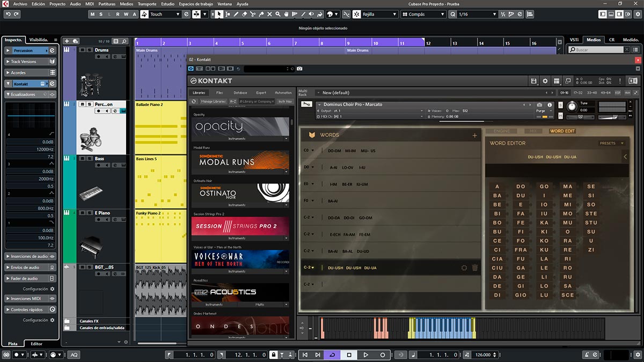Select the Session Strings Pro 2 library banner
Image resolution: width=644 pixels, height=362 pixels.
coord(240,226)
